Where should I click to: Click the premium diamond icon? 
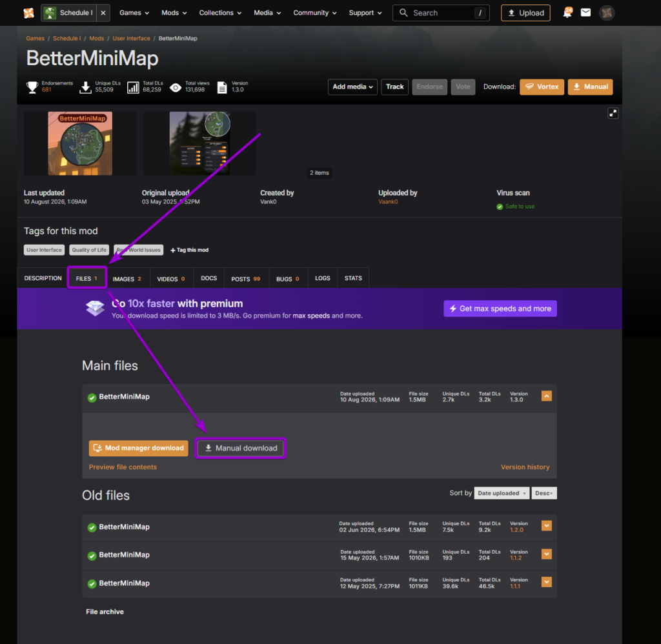95,308
